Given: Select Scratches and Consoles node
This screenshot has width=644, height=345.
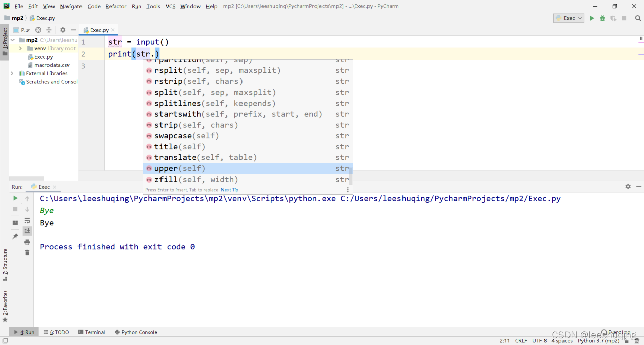Looking at the screenshot, I should [x=48, y=82].
